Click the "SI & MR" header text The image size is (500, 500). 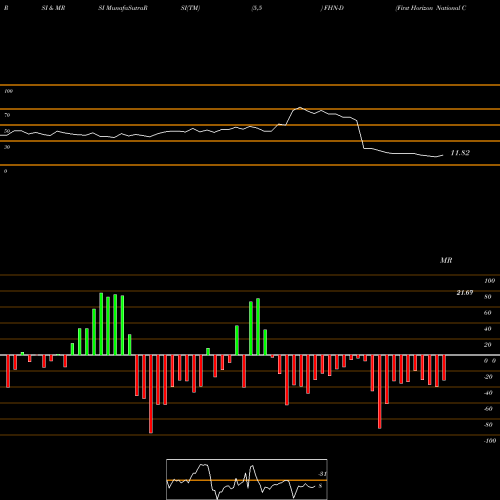pos(53,8)
